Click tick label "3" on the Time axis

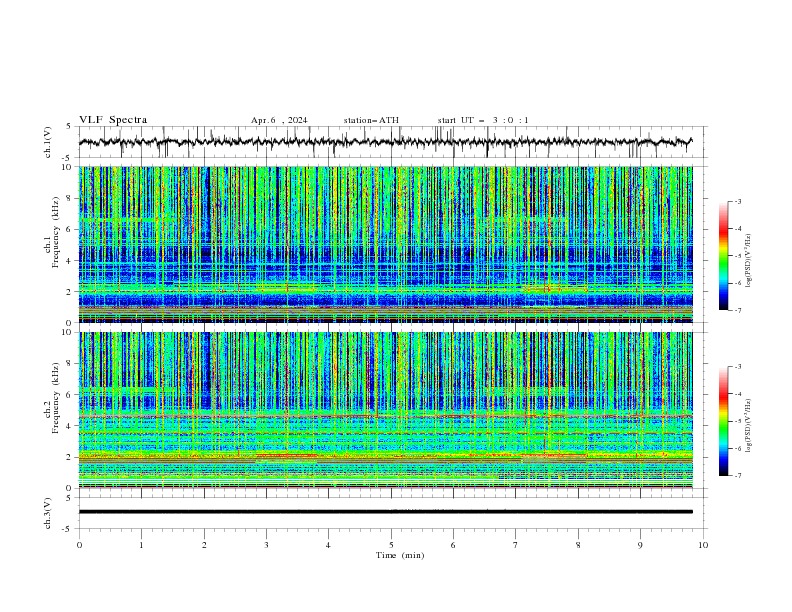[x=266, y=545]
